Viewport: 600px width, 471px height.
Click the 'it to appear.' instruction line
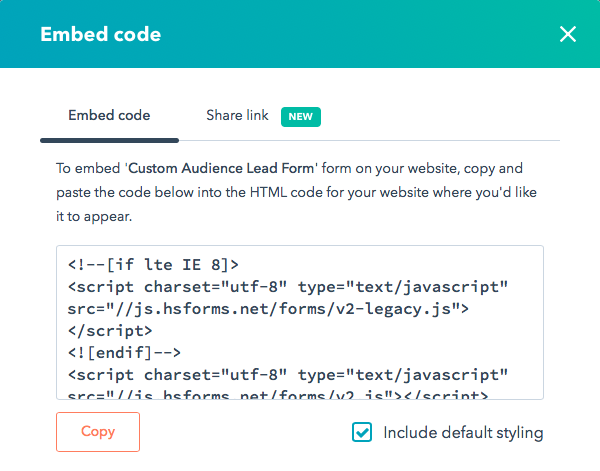click(100, 215)
